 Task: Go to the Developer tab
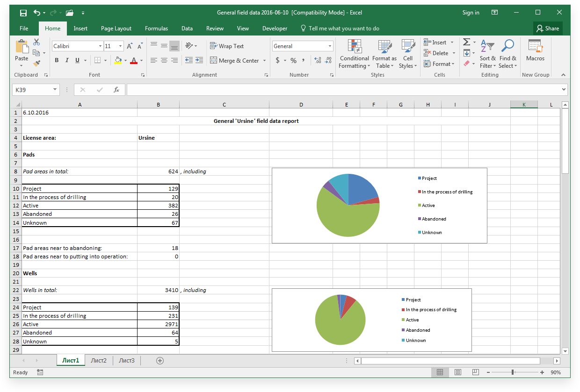pyautogui.click(x=275, y=29)
